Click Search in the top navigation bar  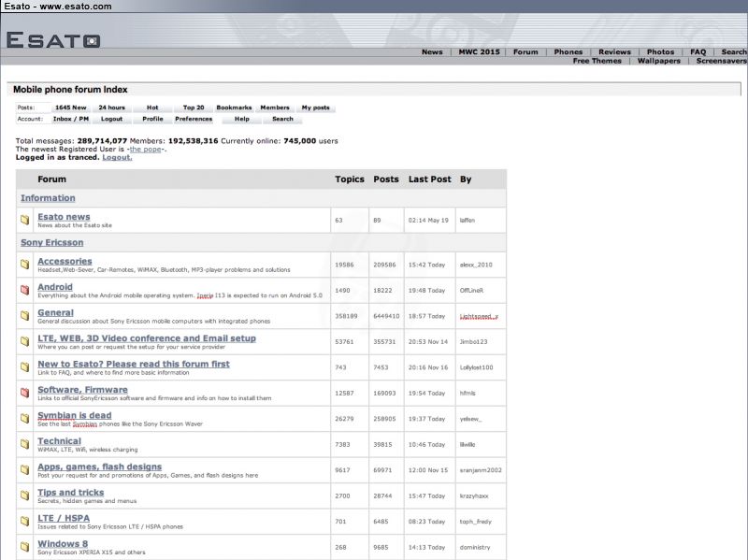coord(734,52)
